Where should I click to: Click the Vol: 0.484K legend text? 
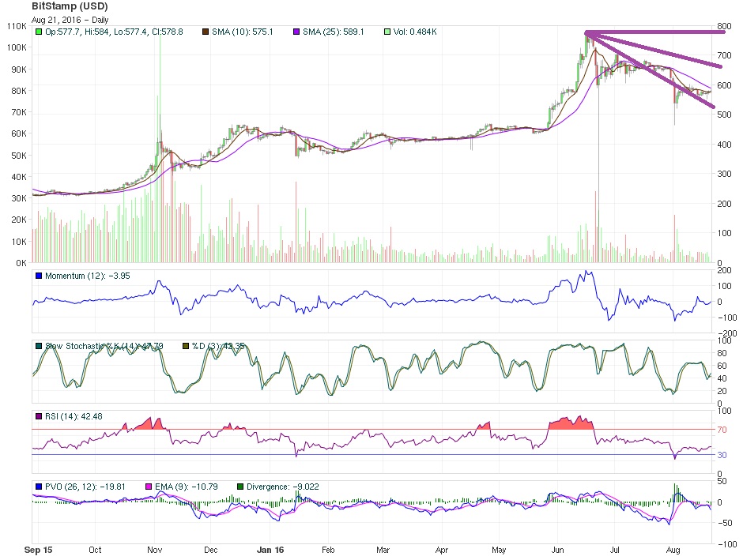415,32
